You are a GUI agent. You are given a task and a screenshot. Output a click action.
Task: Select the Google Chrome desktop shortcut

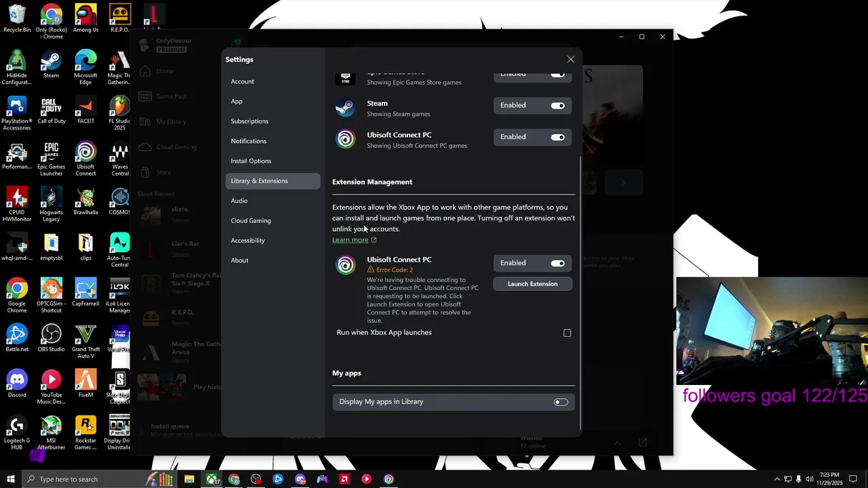17,296
